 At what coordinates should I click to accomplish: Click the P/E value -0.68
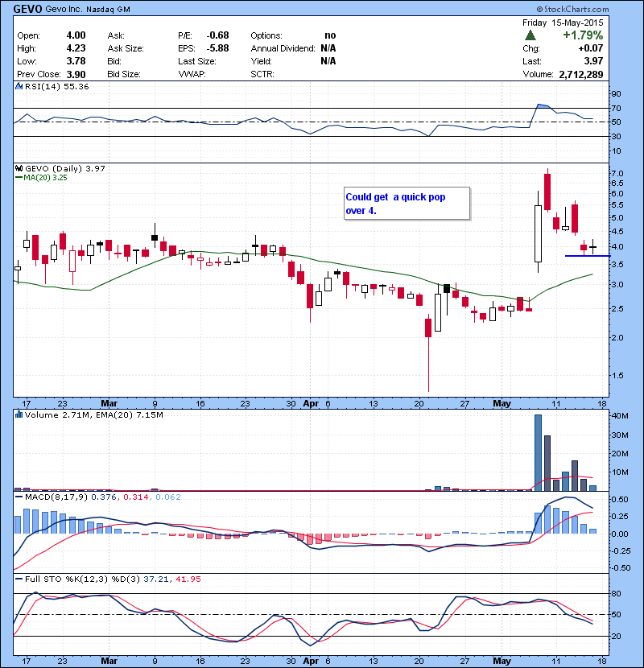pyautogui.click(x=218, y=35)
